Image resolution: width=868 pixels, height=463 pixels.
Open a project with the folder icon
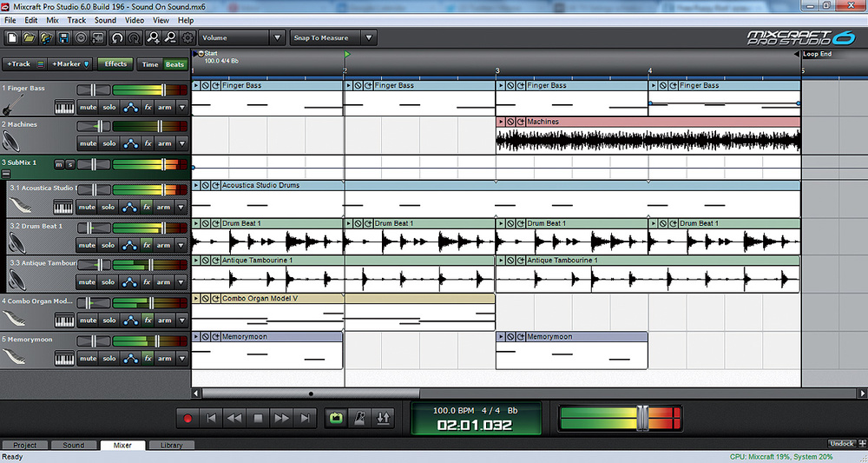click(29, 37)
